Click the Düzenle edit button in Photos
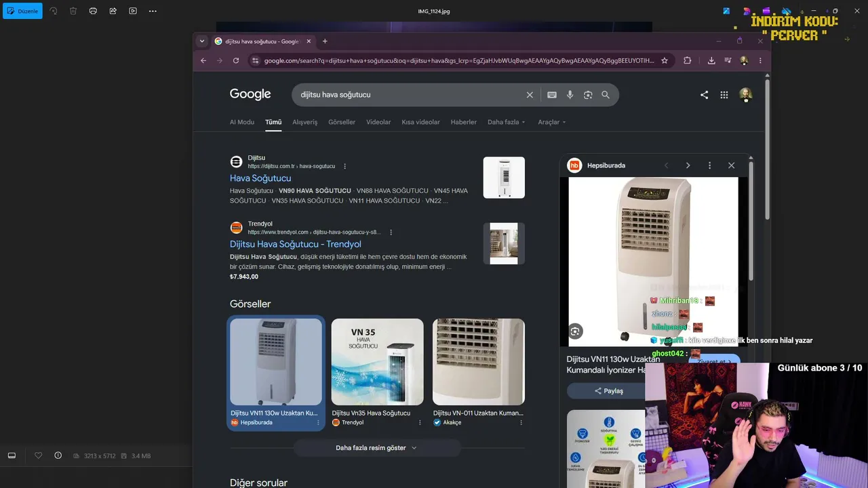The height and width of the screenshot is (488, 868). point(22,11)
